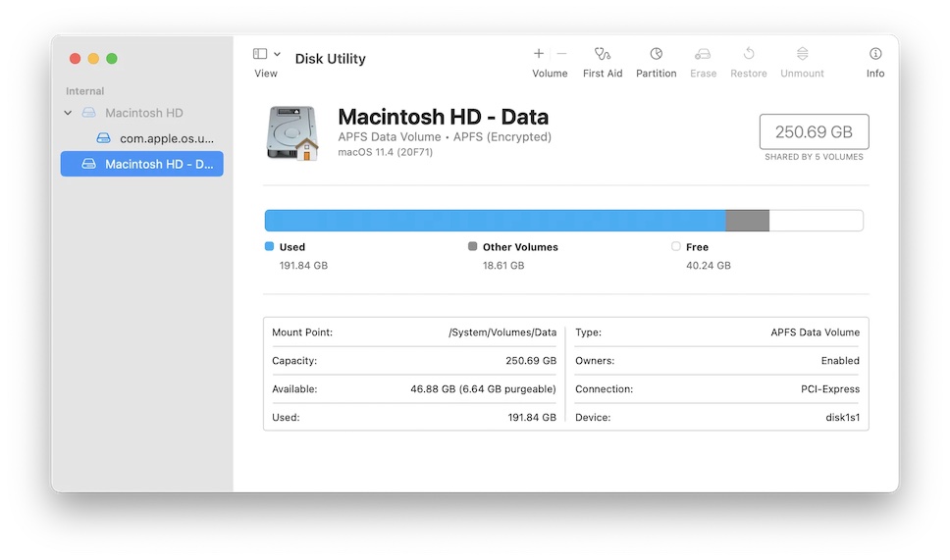
Task: Click the 18.61 GB other volumes value
Action: pyautogui.click(x=503, y=265)
